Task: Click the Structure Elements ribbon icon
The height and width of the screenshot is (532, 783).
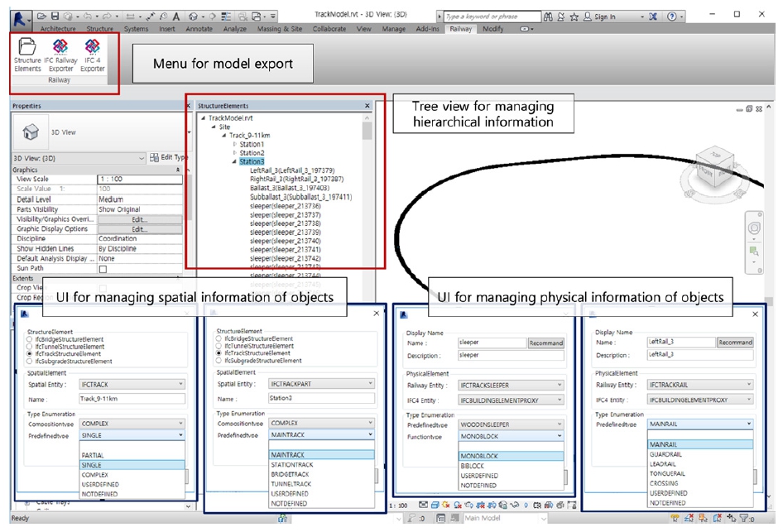Action: coord(27,55)
